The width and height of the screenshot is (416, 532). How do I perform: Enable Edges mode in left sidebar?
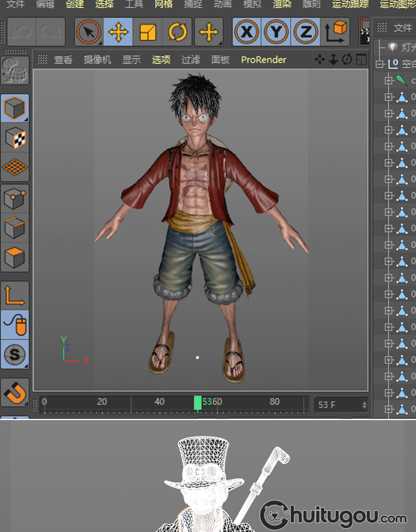pyautogui.click(x=15, y=228)
